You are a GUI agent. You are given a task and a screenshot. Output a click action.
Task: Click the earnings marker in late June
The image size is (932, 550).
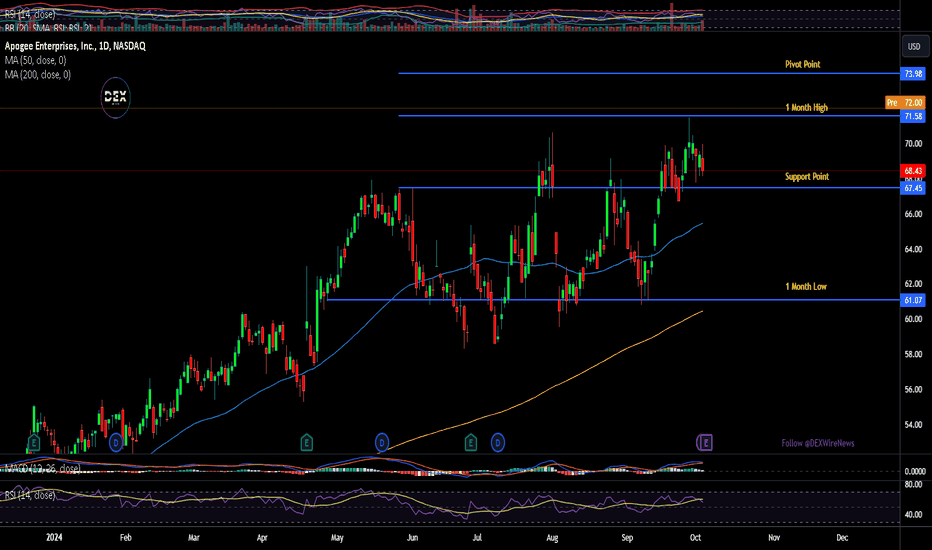coord(471,442)
